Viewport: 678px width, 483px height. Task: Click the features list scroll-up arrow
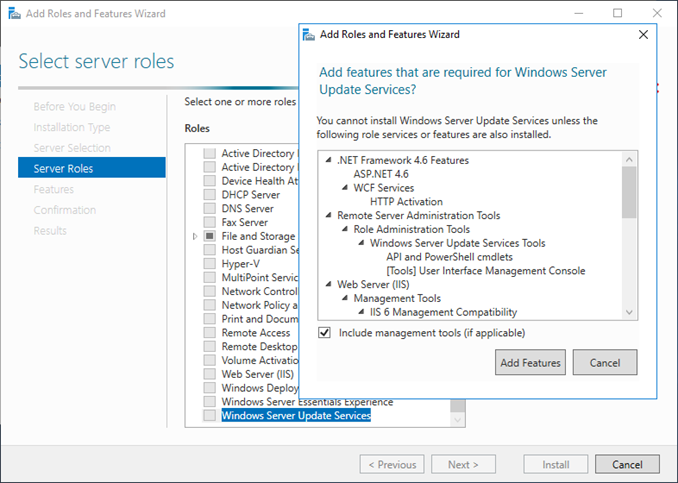(629, 159)
